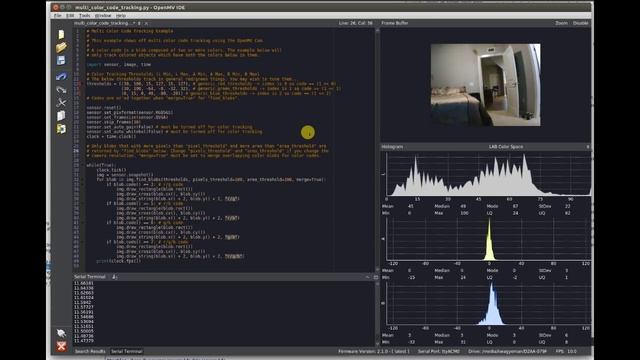Screen dimensions: 640x360
Task: Click the yellow A channel histogram
Action: coord(489,239)
